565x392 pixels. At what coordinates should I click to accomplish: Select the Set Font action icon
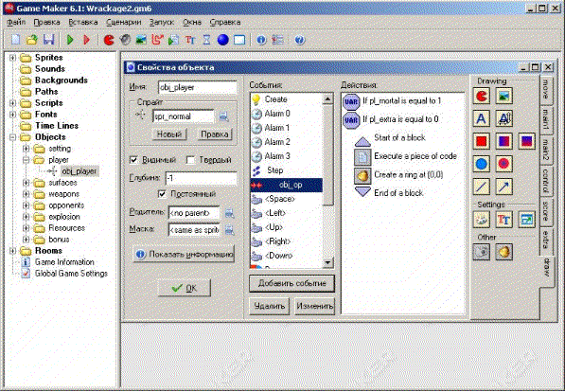503,220
